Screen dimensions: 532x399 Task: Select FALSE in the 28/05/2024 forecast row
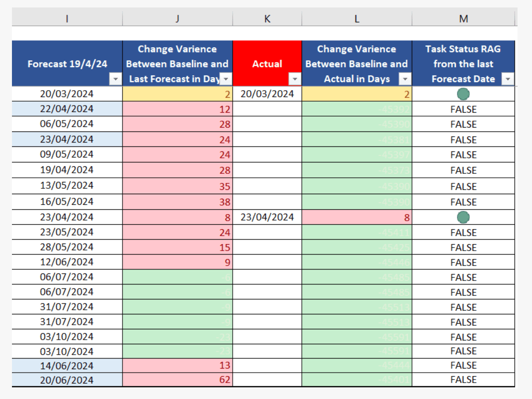point(463,247)
